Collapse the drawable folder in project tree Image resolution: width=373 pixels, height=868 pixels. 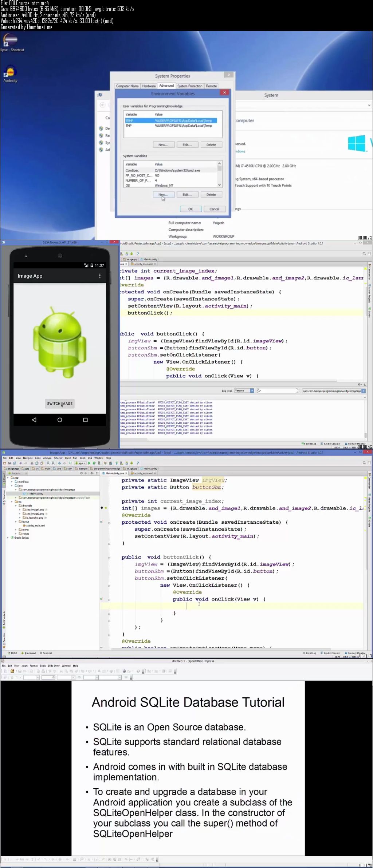pos(16,506)
